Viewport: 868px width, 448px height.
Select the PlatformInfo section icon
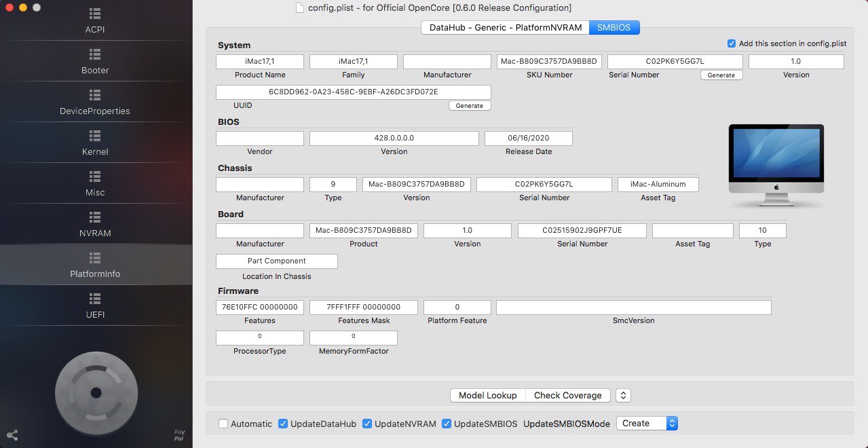96,257
